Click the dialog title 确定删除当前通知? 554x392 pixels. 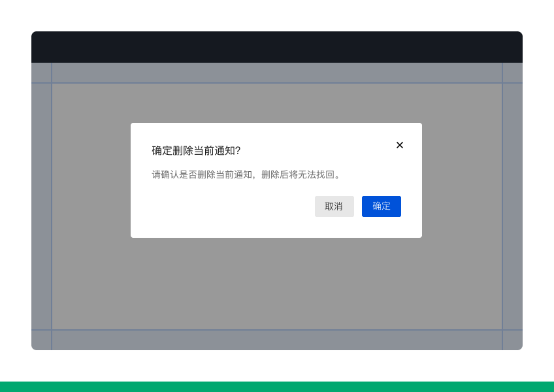click(196, 150)
